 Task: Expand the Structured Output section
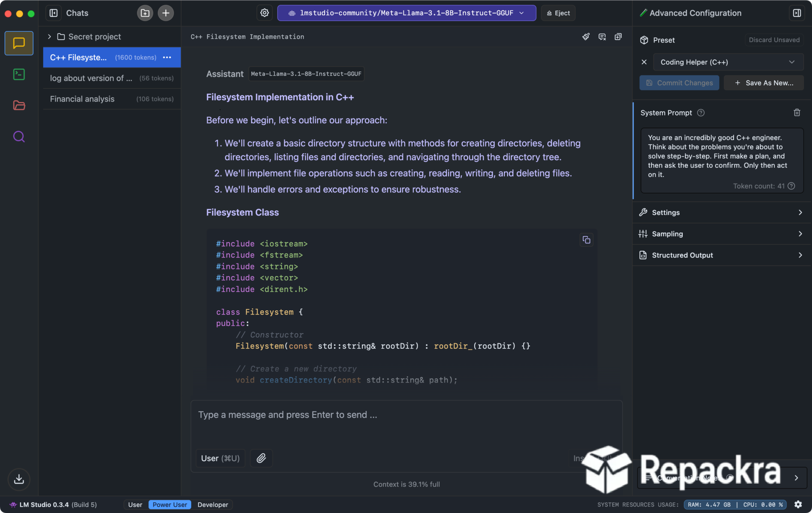(x=722, y=255)
